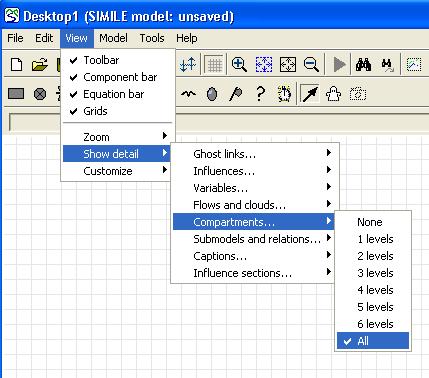Run the model with the play icon
This screenshot has height=378, width=429.
(339, 64)
